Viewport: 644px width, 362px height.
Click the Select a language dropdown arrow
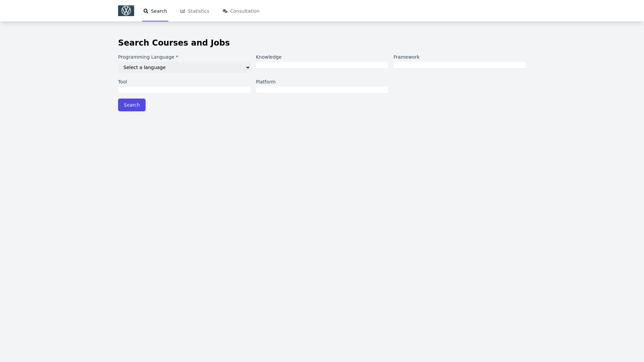click(248, 67)
